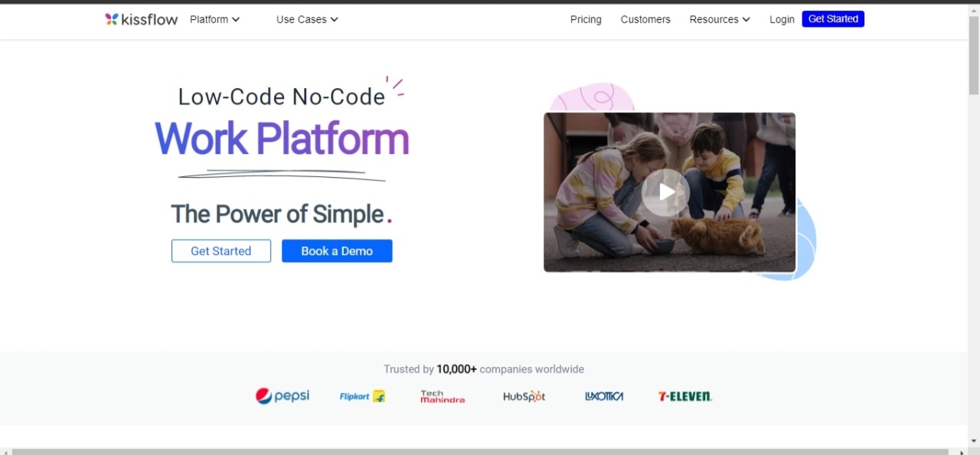
Task: Open the Resources dropdown menu
Action: [x=719, y=19]
